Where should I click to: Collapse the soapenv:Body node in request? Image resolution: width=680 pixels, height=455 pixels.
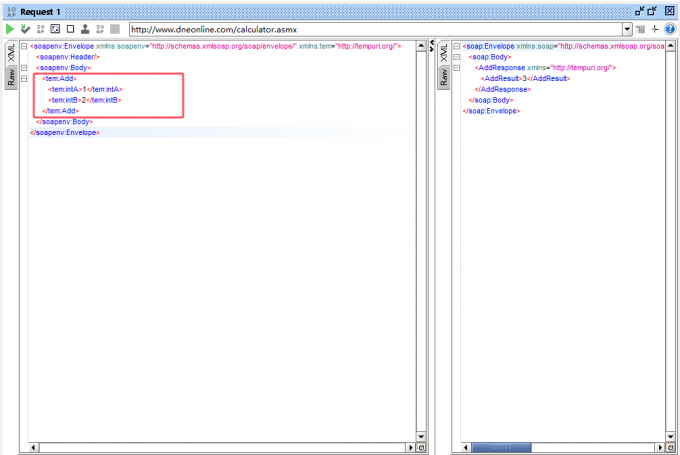24,68
